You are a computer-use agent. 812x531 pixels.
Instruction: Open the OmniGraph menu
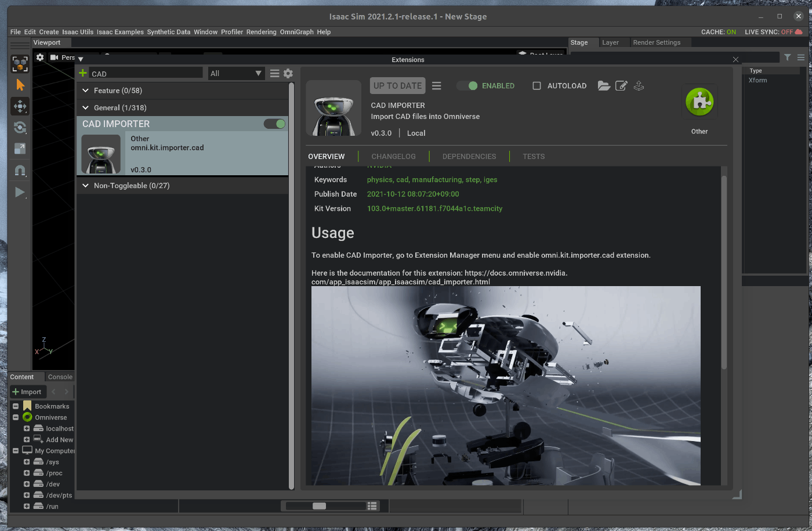click(297, 32)
